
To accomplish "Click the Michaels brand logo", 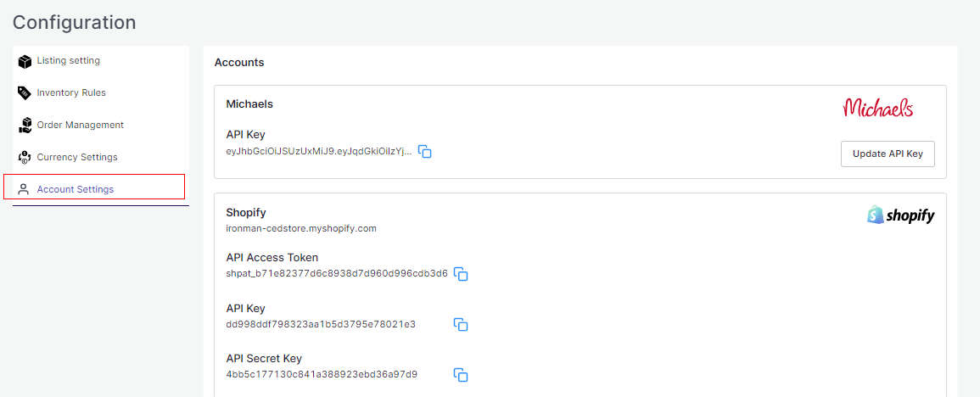I will 878,108.
